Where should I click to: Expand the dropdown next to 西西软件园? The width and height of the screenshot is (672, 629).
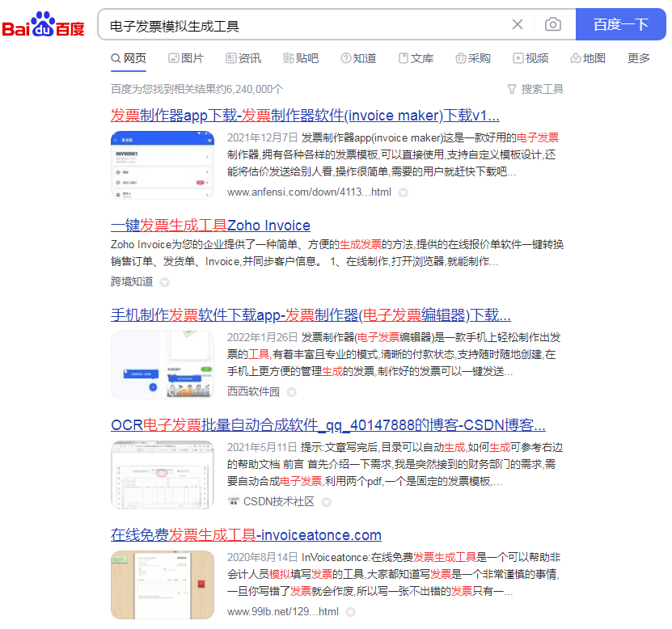[x=291, y=392]
